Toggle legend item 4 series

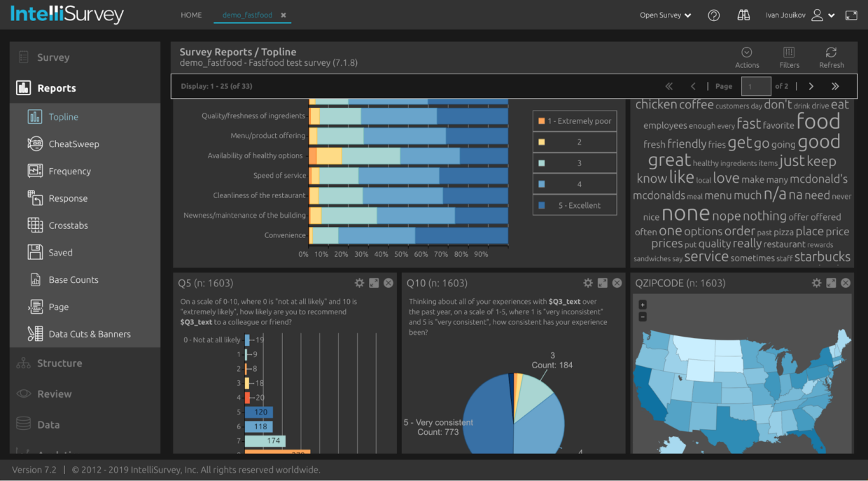point(575,184)
